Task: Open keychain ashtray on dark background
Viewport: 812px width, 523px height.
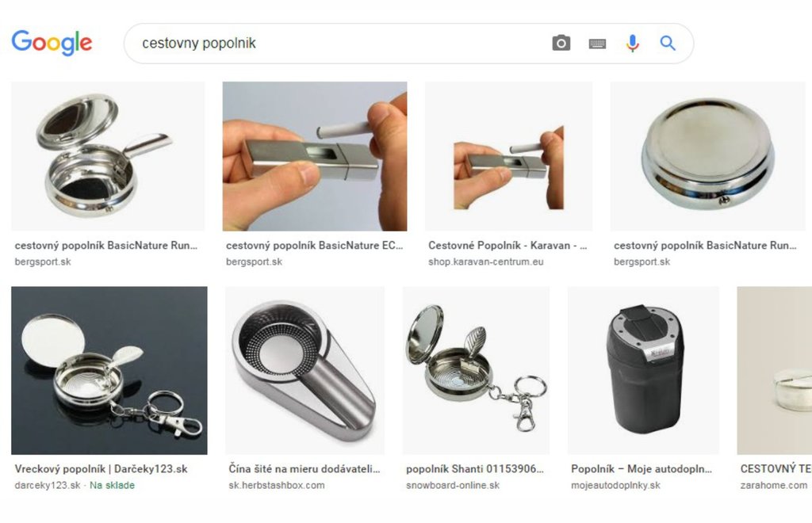Action: point(109,370)
